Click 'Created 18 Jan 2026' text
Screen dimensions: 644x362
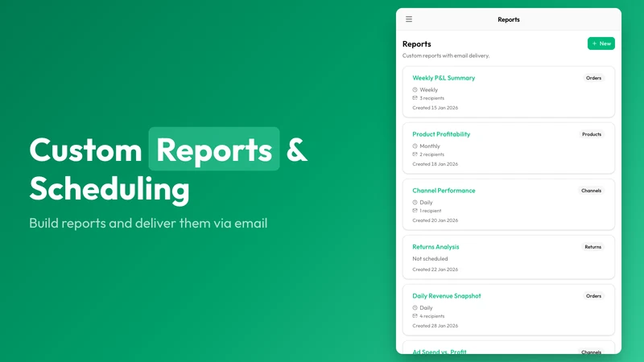pyautogui.click(x=435, y=164)
